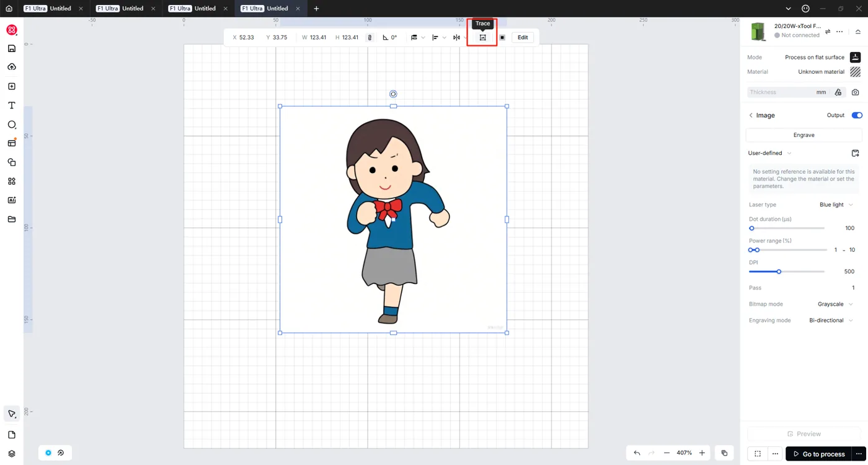Select the fourth active Untitled tab

click(271, 9)
